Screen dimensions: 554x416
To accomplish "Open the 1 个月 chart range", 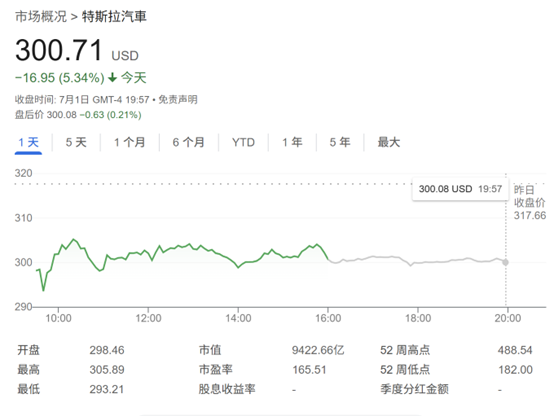I will 130,142.
